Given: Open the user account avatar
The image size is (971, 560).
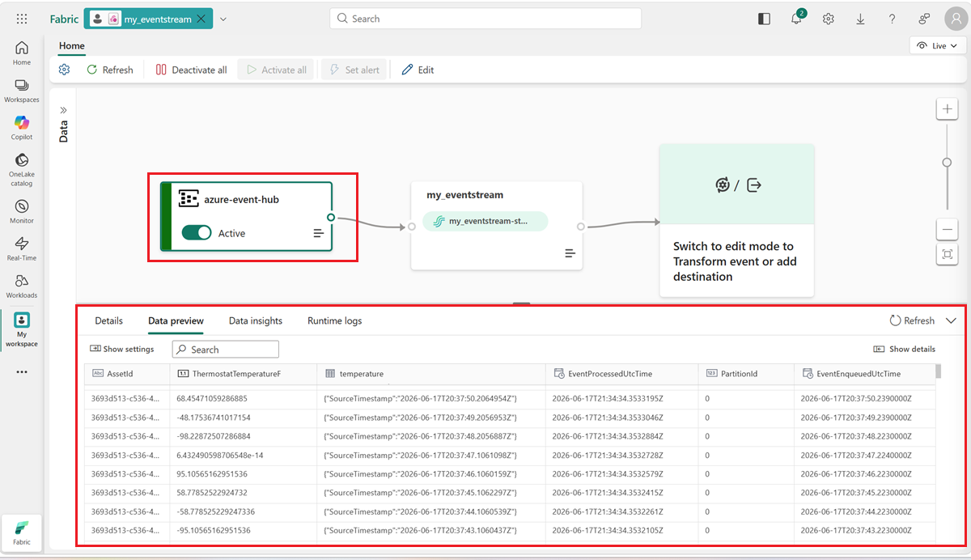Looking at the screenshot, I should (954, 19).
